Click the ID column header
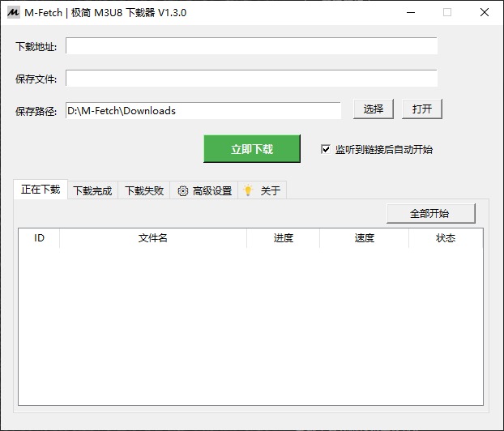This screenshot has height=431, width=504. [x=39, y=238]
